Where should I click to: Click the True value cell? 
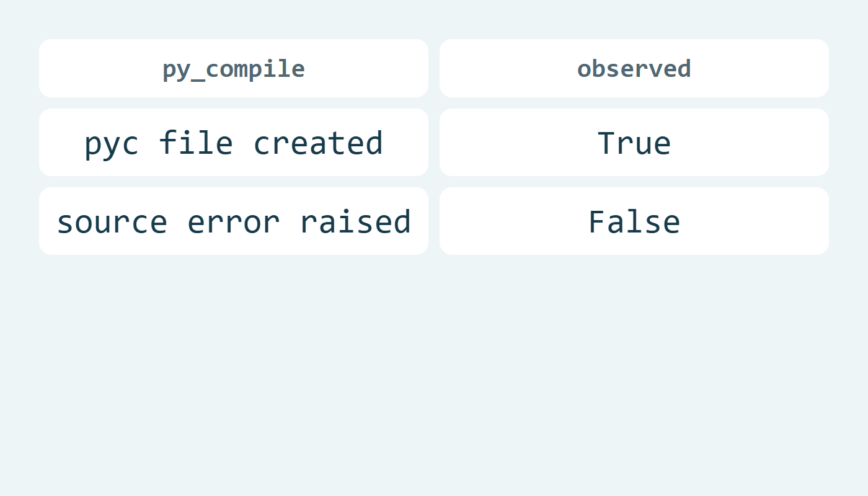pyautogui.click(x=634, y=143)
